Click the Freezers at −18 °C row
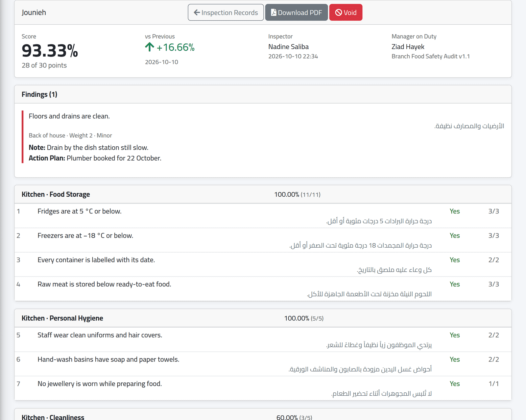This screenshot has width=526, height=420. (263, 240)
